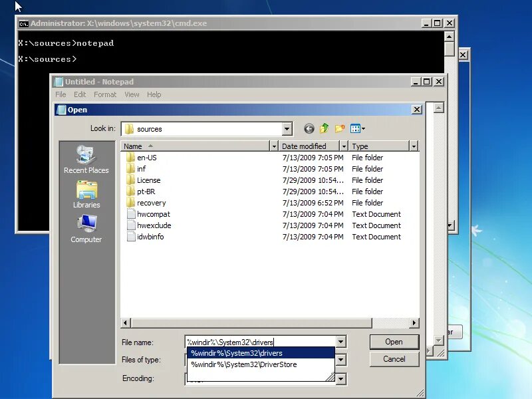Open the en-US folder

click(148, 158)
